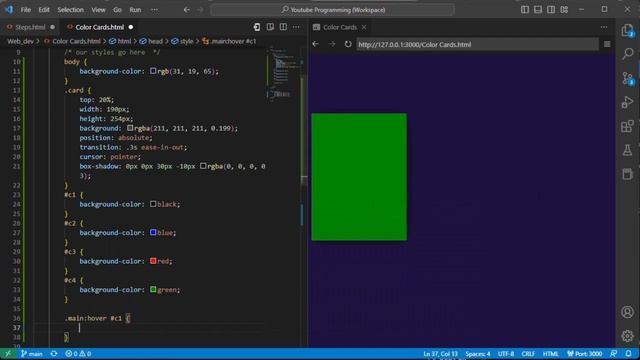This screenshot has height=360, width=640.
Task: Expand the Color Cards.html breadcrumb
Action: click(76, 41)
